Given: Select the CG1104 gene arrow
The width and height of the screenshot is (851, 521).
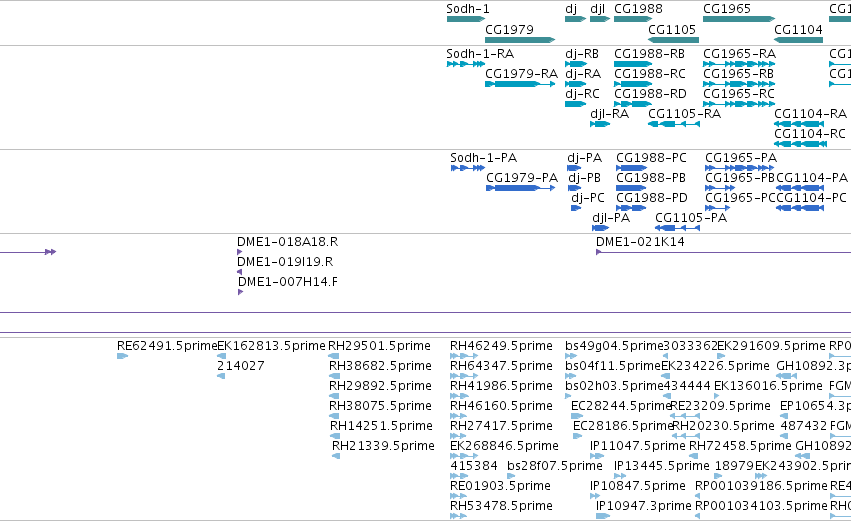Looking at the screenshot, I should coord(798,40).
